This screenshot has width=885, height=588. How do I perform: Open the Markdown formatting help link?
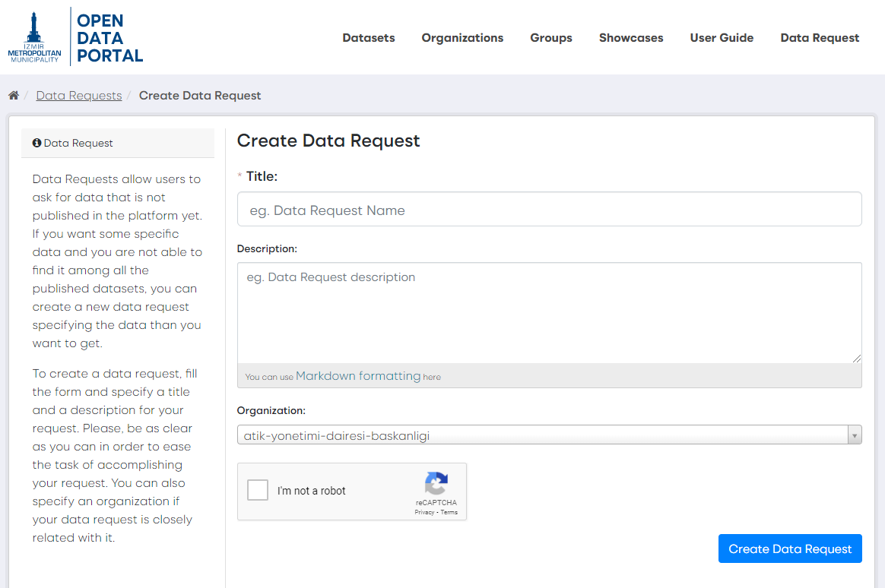click(357, 376)
